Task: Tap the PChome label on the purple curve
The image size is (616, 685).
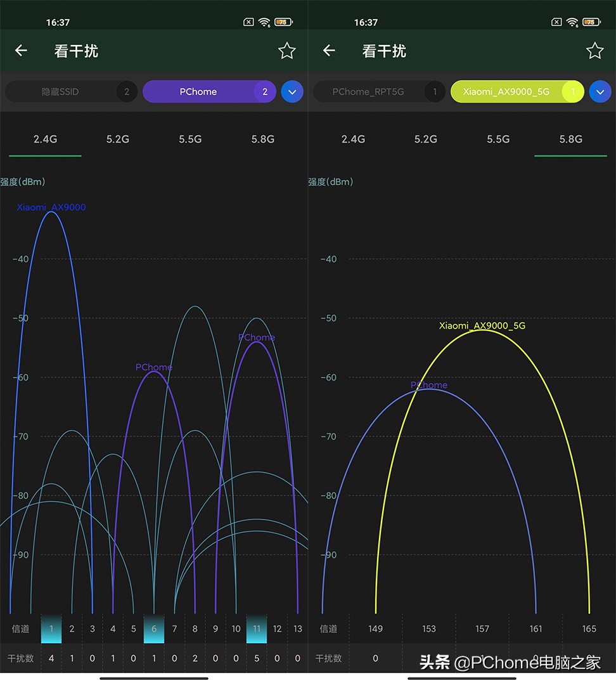Action: pos(153,367)
